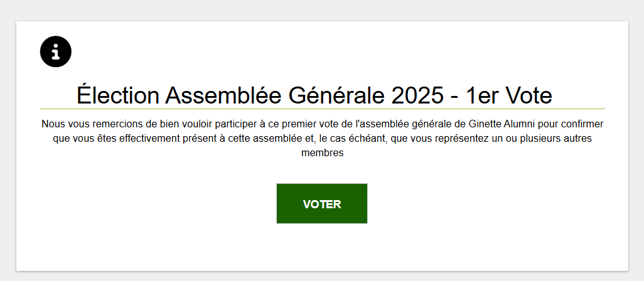
Task: Click the divider line under the title
Action: (x=322, y=109)
